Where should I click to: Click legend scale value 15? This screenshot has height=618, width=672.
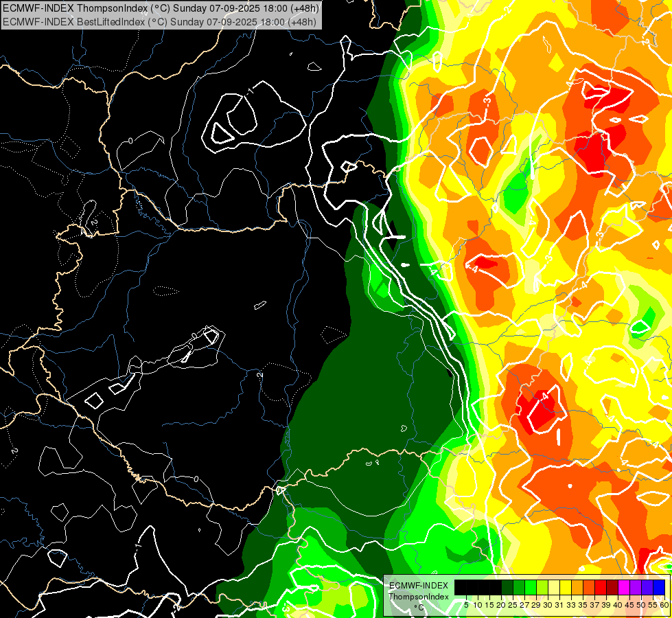489,605
